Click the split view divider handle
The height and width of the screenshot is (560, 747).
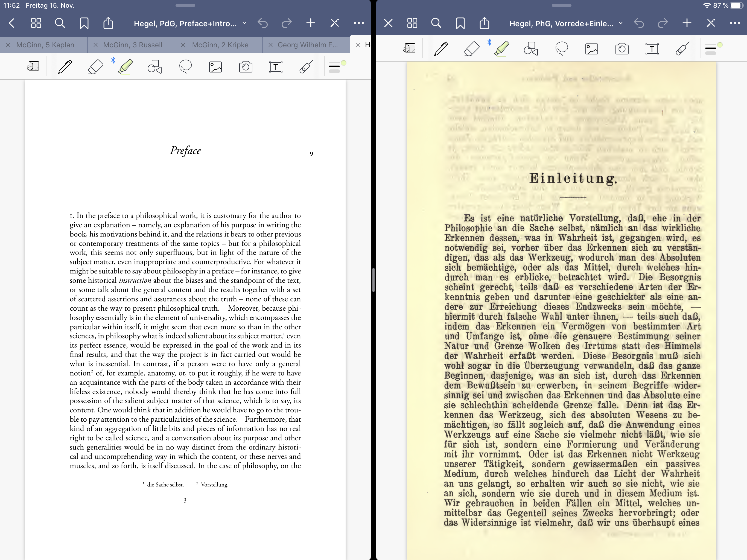pyautogui.click(x=373, y=280)
